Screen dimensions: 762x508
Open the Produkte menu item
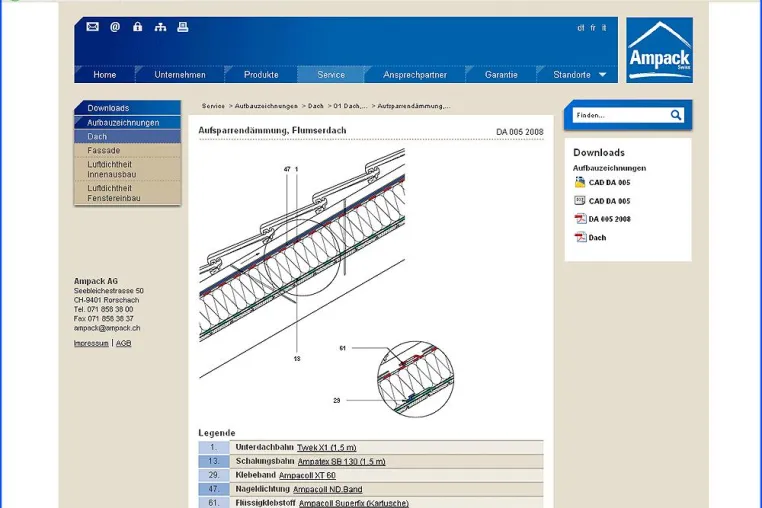(261, 75)
